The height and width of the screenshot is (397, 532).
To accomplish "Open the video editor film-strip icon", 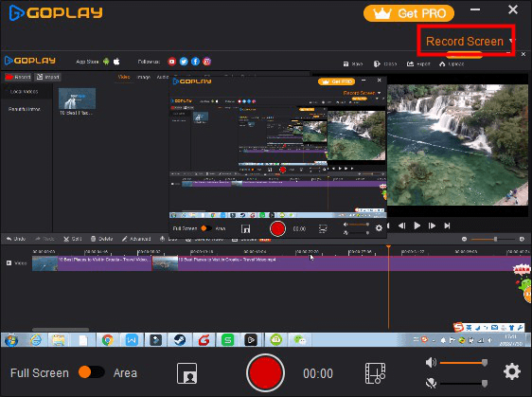I will pyautogui.click(x=375, y=373).
